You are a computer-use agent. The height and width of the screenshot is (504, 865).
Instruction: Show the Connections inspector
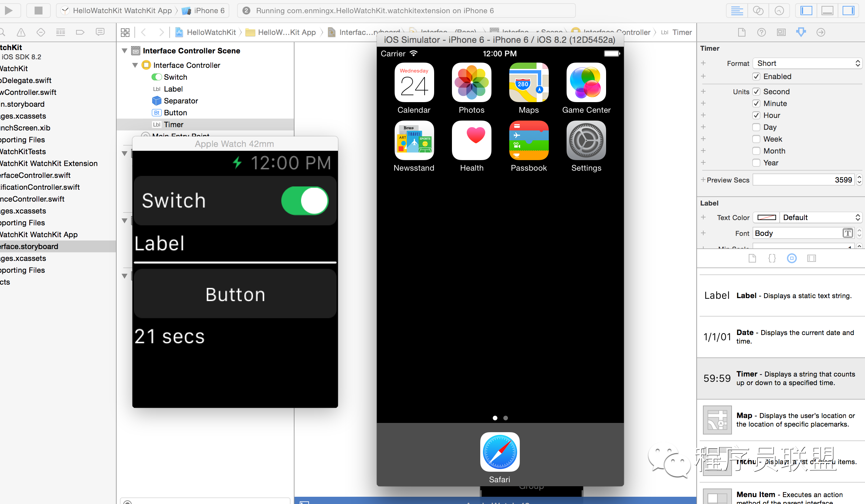[821, 32]
